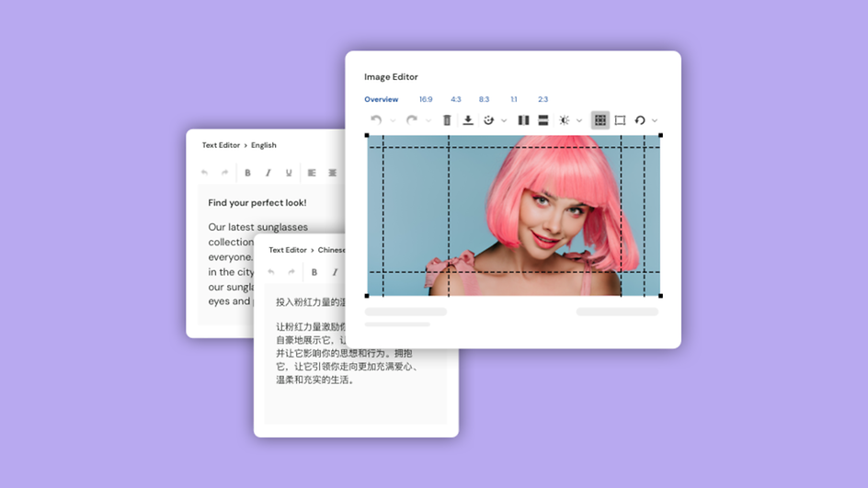Switch to the 16:9 aspect ratio tab

coord(426,99)
